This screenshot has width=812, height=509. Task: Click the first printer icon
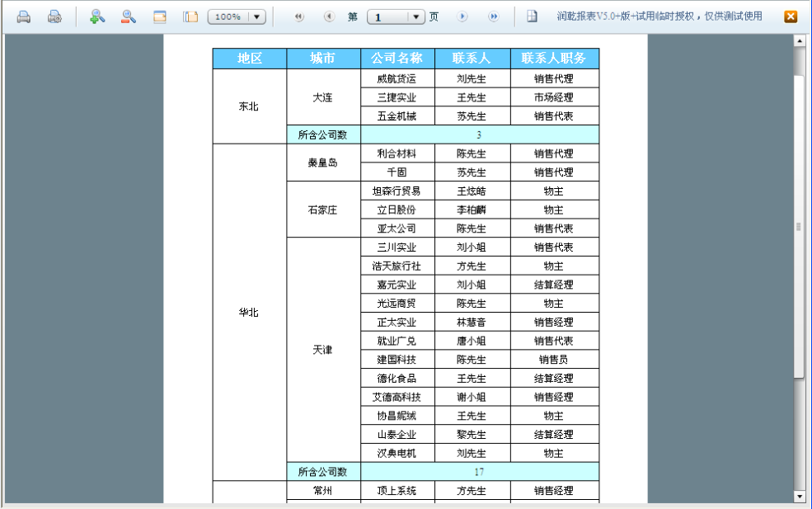tap(24, 16)
